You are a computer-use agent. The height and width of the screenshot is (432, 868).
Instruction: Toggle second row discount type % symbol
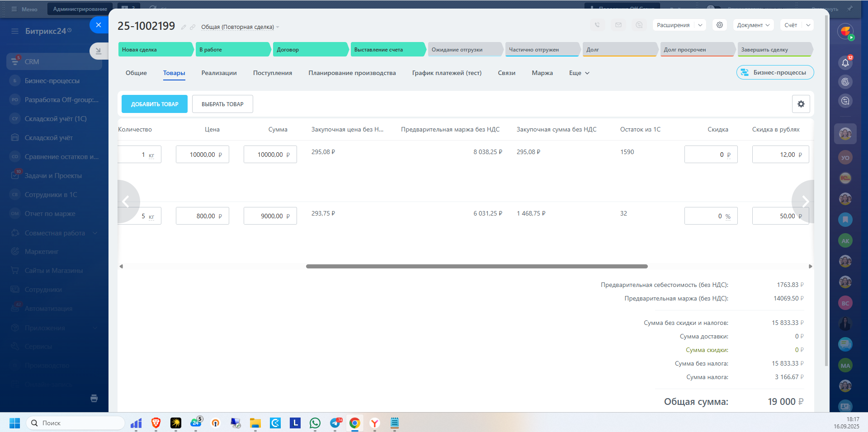[728, 216]
